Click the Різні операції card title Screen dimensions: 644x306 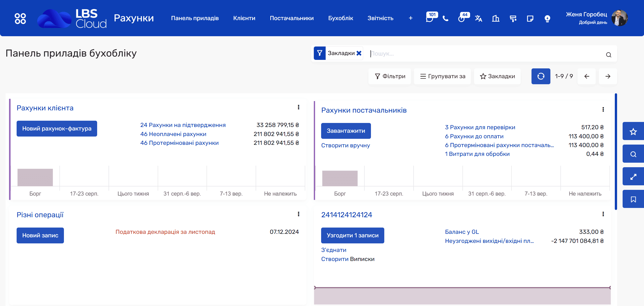coord(40,215)
